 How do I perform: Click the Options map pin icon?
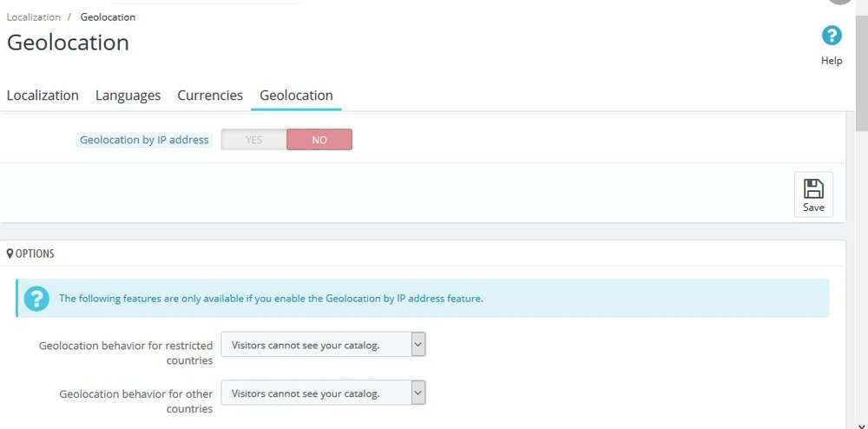[x=10, y=254]
